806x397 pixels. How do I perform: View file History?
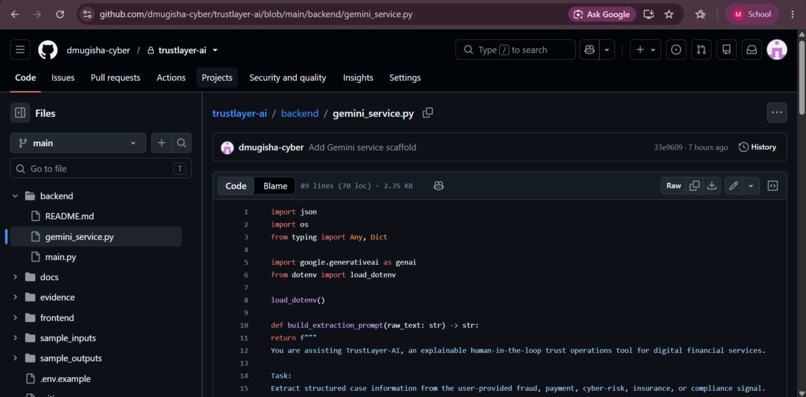click(x=757, y=147)
